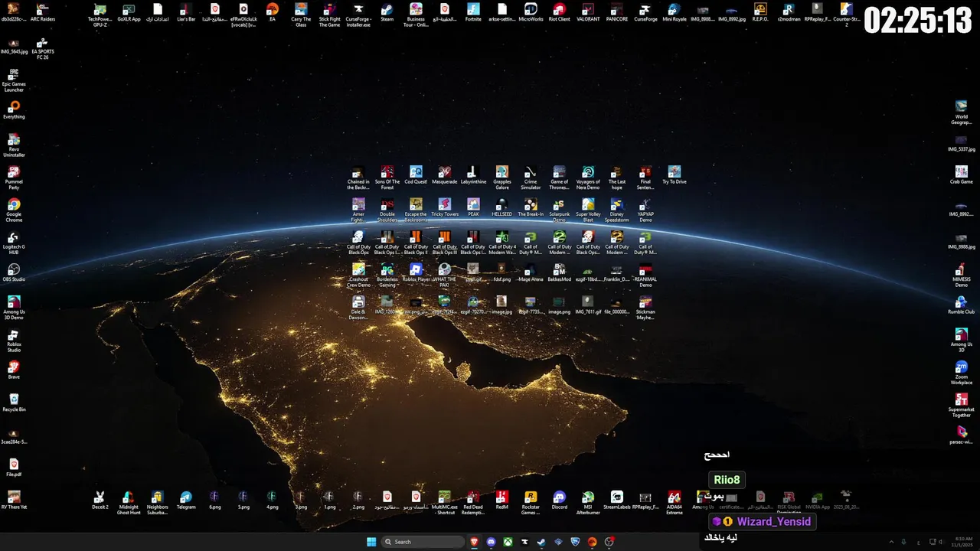Open the HELLSEED shortcut

tap(501, 207)
